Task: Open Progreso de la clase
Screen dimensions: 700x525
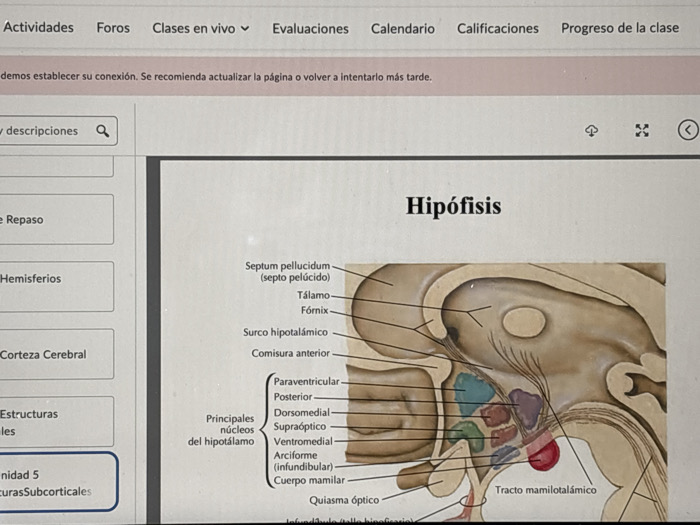Action: pos(620,28)
